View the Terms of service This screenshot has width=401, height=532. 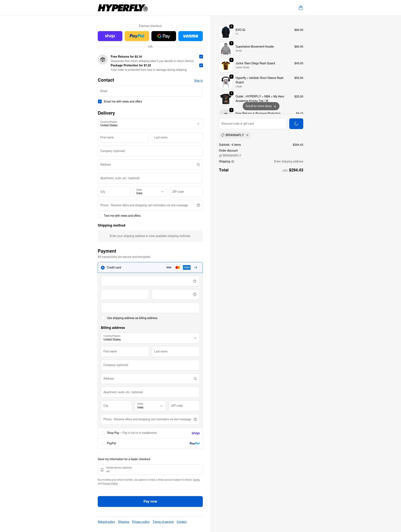(x=163, y=521)
